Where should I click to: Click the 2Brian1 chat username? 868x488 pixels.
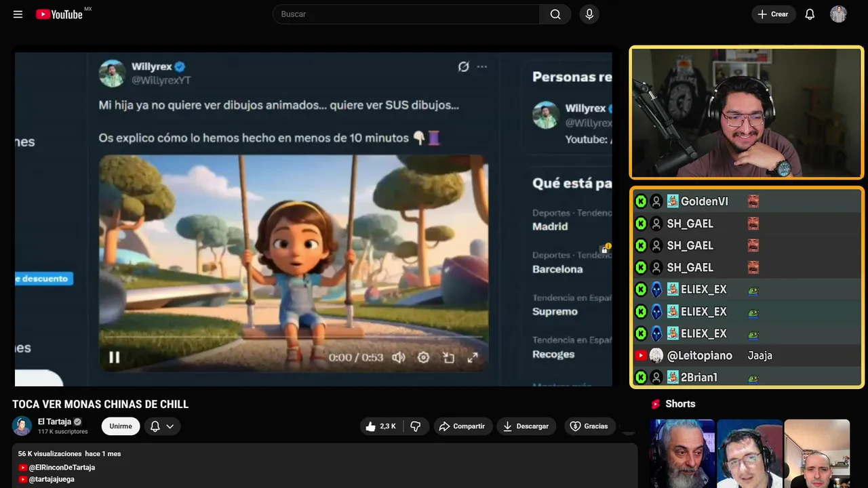click(699, 378)
